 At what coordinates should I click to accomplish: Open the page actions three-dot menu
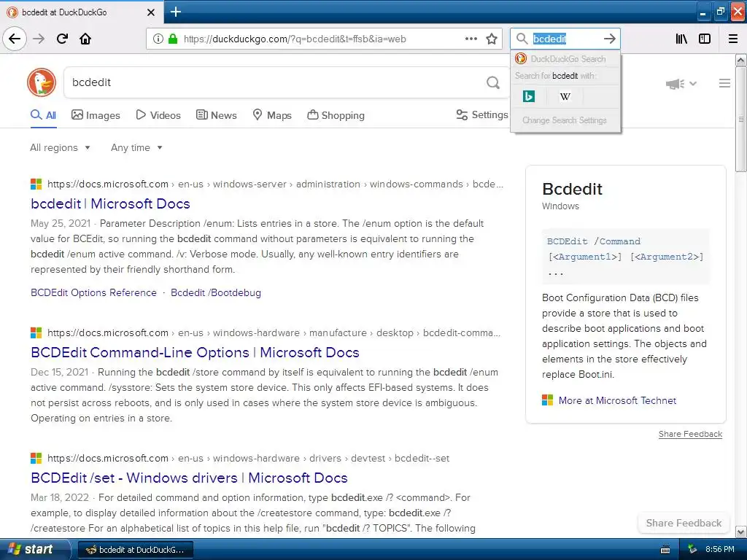(471, 39)
